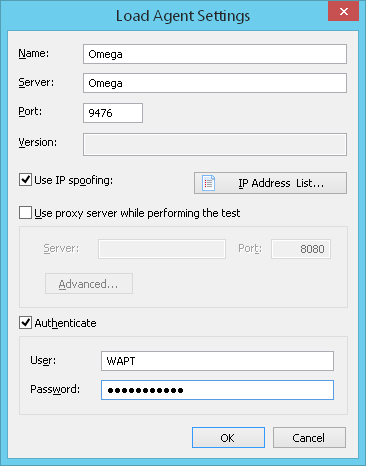This screenshot has height=466, width=366.
Task: Disable the Use IP spoofing checkbox
Action: point(25,180)
